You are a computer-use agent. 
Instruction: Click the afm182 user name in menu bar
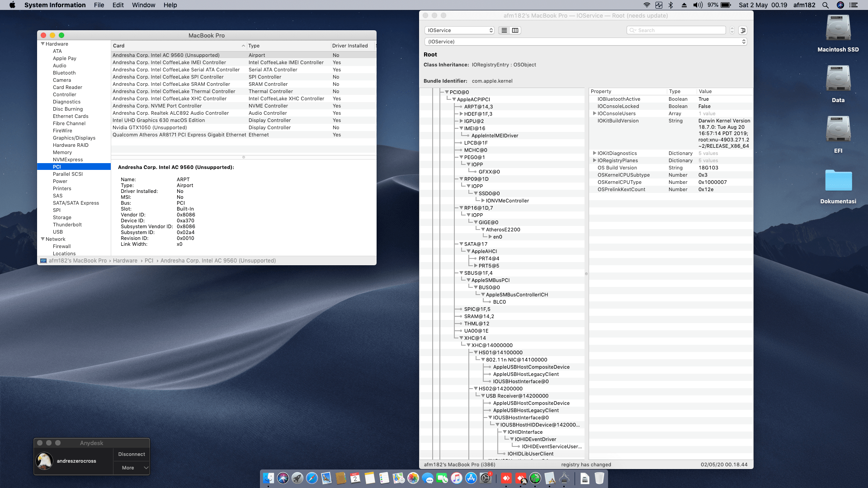(804, 5)
